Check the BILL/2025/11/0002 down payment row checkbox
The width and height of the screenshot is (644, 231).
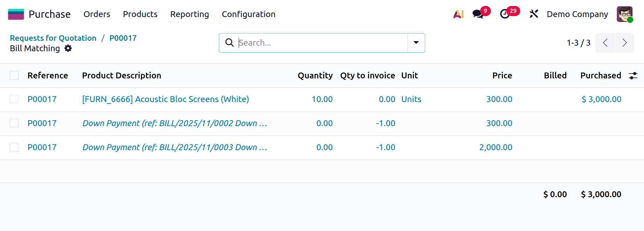click(x=14, y=123)
